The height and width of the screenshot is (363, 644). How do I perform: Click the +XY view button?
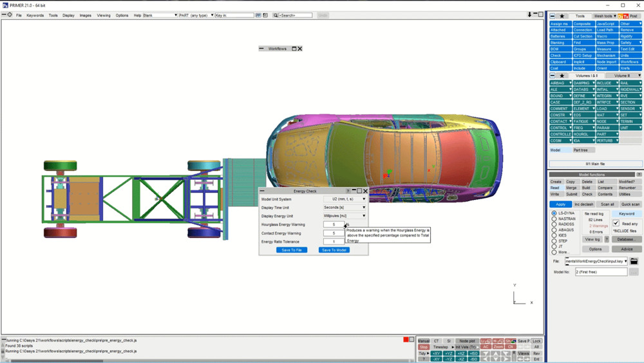click(436, 353)
